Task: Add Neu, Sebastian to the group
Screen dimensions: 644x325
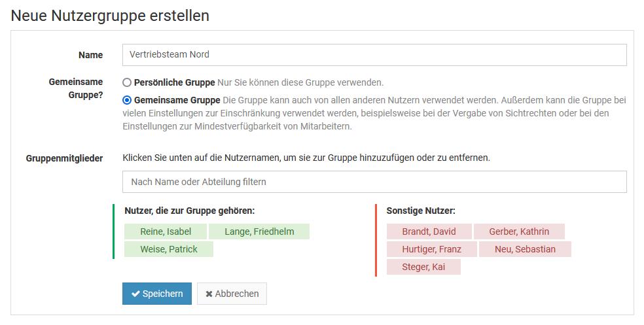Action: (x=525, y=249)
